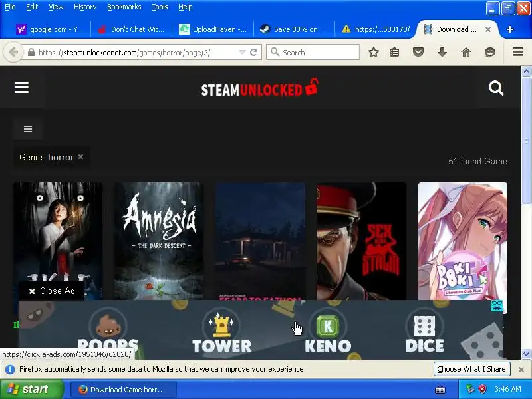Open the File menu
The height and width of the screenshot is (399, 532).
(x=10, y=7)
